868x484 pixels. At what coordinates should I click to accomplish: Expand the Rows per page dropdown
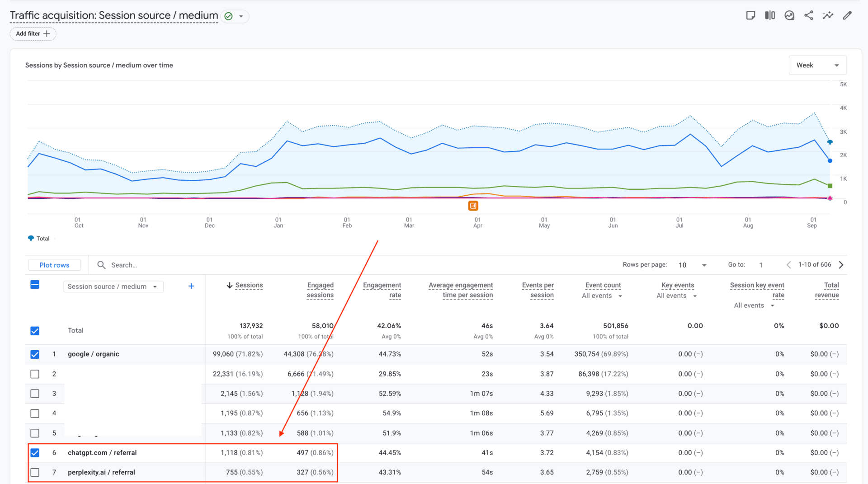coord(692,265)
